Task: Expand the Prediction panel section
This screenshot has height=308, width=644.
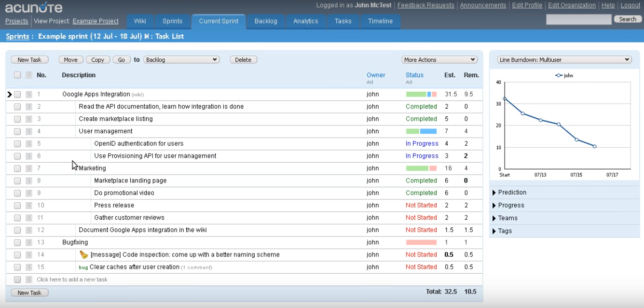Action: tap(512, 193)
